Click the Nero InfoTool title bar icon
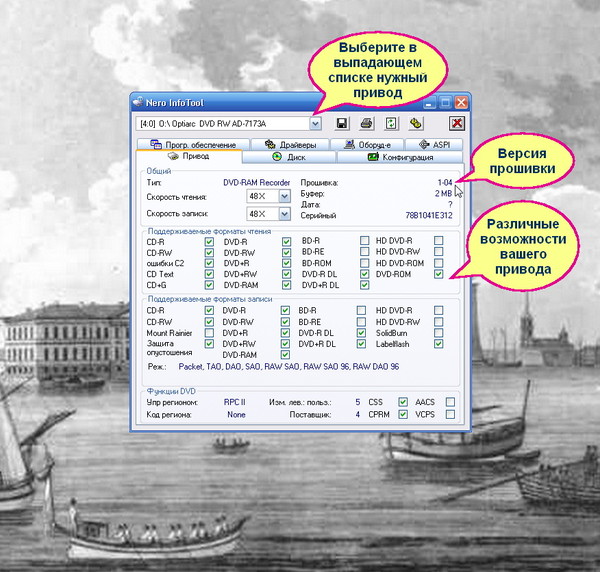Viewport: 600px width, 572px height. [138, 102]
